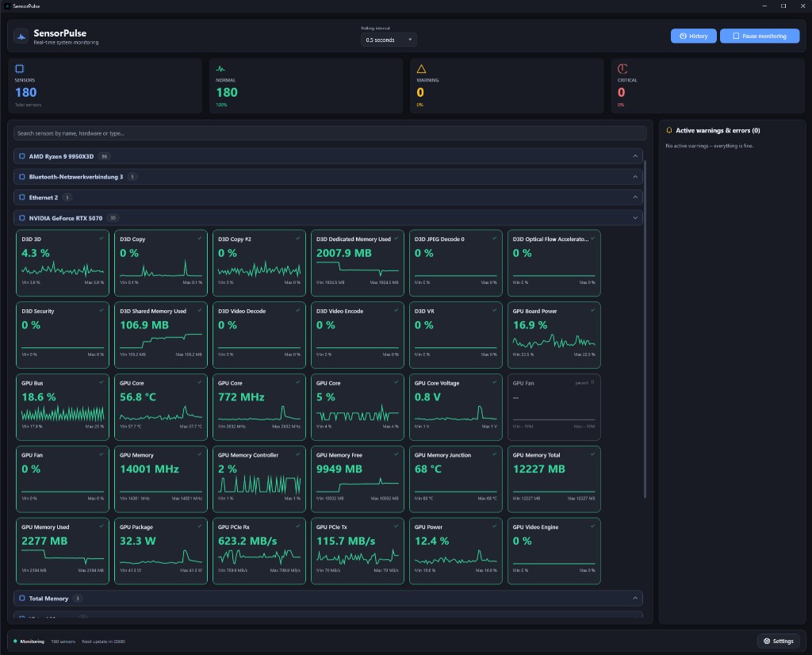Click the checkmark icon on the D3D VR card
The height and width of the screenshot is (655, 812).
click(494, 310)
